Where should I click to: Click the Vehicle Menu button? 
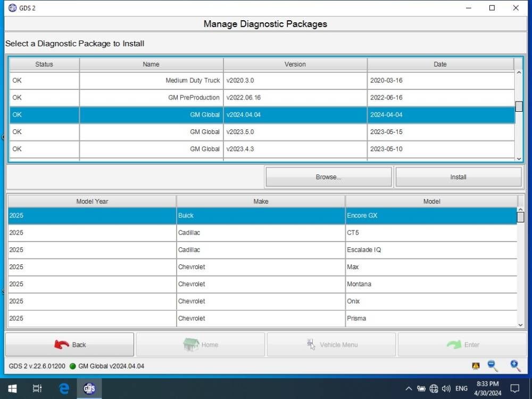[331, 344]
